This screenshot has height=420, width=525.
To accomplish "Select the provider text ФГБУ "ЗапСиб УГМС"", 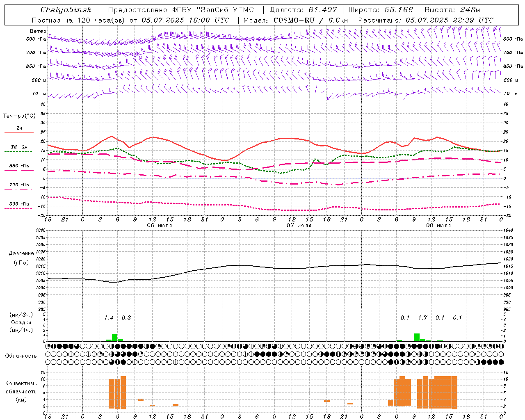I will [215, 10].
